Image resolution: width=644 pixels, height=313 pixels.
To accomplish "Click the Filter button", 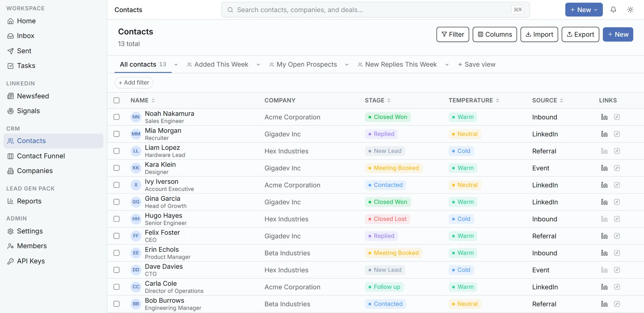I will pyautogui.click(x=453, y=34).
